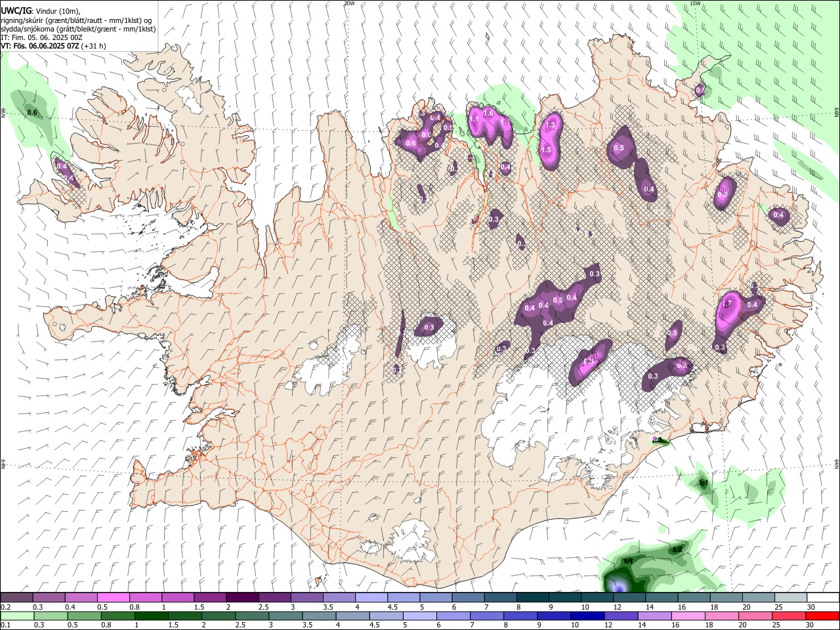Click the 20W longitude label
This screenshot has height=630, width=840.
pos(349,3)
